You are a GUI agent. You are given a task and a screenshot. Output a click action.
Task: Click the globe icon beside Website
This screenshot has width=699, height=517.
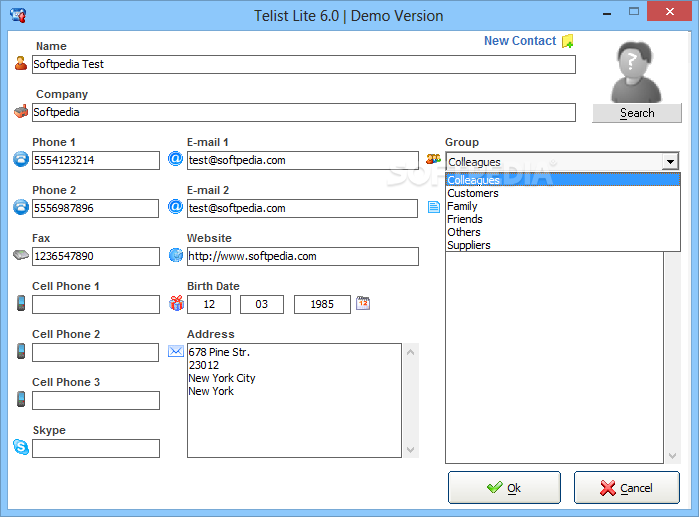coord(176,255)
